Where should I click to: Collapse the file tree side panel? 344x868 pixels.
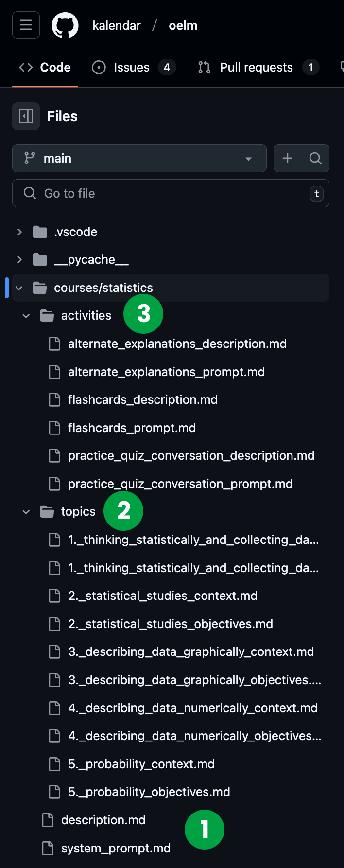tap(26, 116)
